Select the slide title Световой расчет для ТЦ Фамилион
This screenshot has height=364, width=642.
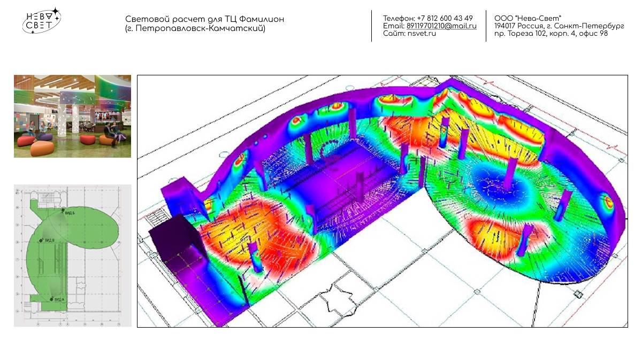click(205, 19)
